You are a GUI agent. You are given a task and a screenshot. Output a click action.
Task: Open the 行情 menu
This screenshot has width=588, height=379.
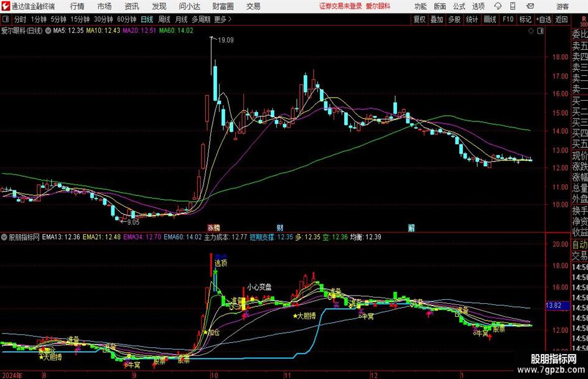(77, 6)
